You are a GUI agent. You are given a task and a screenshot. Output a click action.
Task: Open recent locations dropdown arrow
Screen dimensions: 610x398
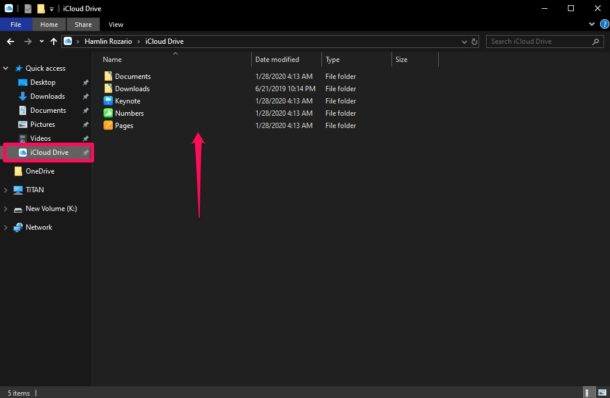coord(42,41)
